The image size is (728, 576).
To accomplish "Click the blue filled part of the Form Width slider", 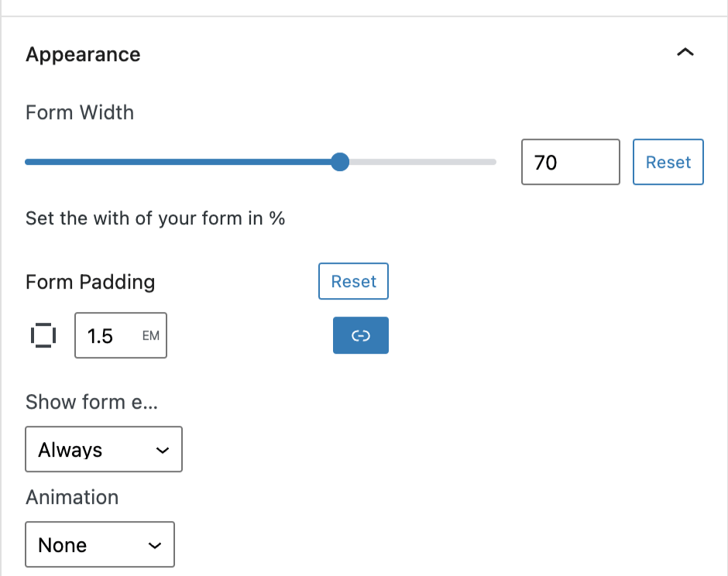I will [178, 162].
